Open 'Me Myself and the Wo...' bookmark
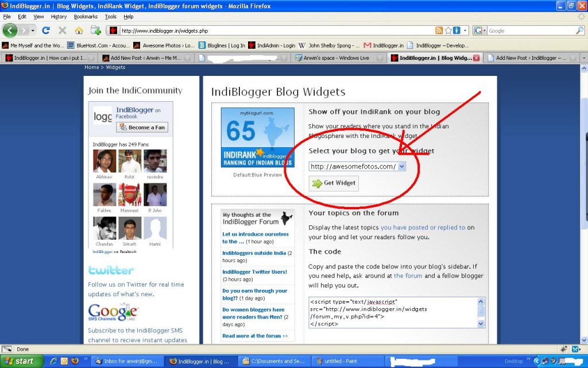Screen dimensions: 588x368 pyautogui.click(x=33, y=45)
